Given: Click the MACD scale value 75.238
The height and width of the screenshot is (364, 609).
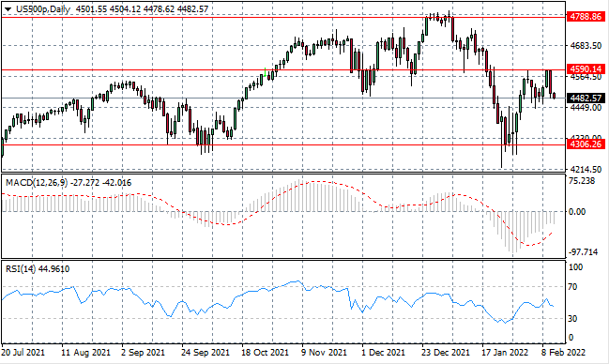Looking at the screenshot, I should point(582,181).
